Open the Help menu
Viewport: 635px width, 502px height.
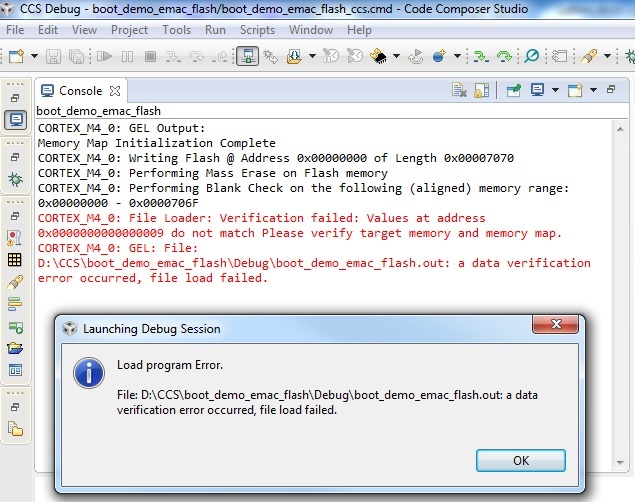point(359,30)
